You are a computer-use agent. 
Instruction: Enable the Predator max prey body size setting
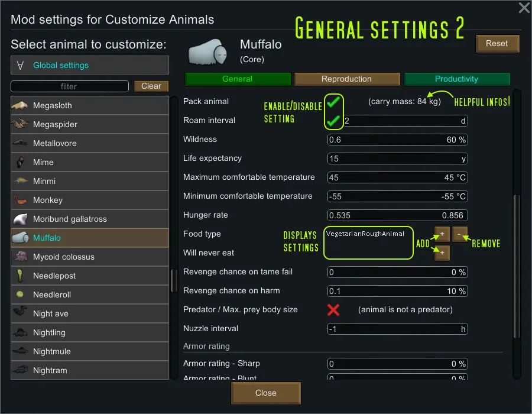pyautogui.click(x=333, y=310)
